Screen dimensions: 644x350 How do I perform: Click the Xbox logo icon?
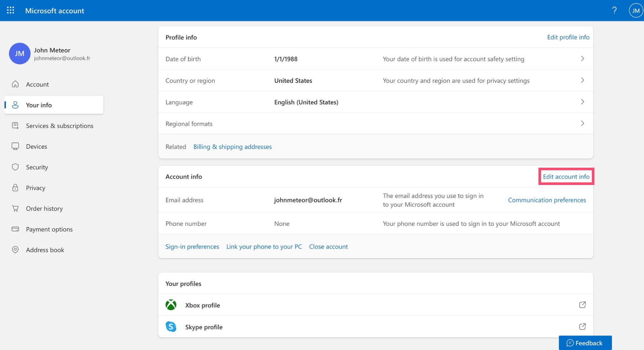(171, 305)
